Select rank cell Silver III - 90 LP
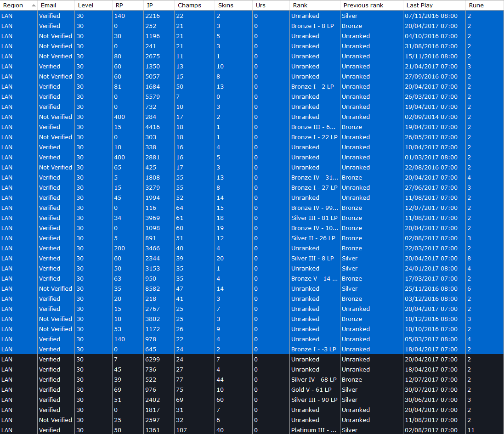This screenshot has height=434, width=504. [314, 400]
